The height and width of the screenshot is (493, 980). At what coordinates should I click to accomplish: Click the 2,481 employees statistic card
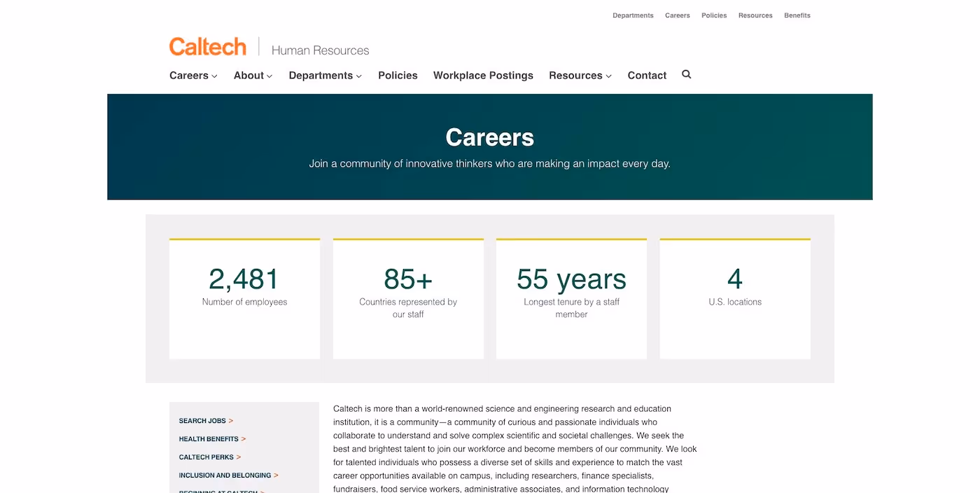(244, 298)
